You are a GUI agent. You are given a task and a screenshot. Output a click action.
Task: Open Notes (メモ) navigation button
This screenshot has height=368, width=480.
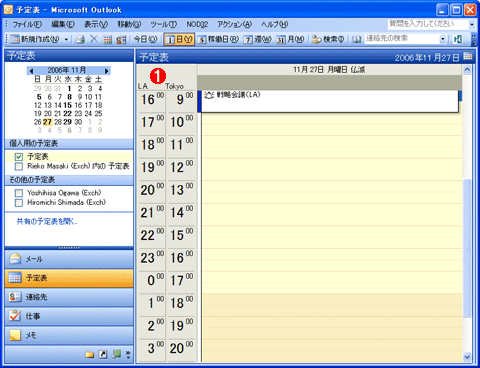tap(69, 335)
